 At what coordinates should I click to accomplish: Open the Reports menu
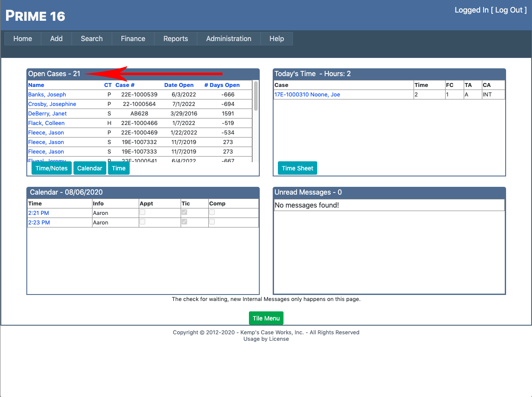(175, 38)
